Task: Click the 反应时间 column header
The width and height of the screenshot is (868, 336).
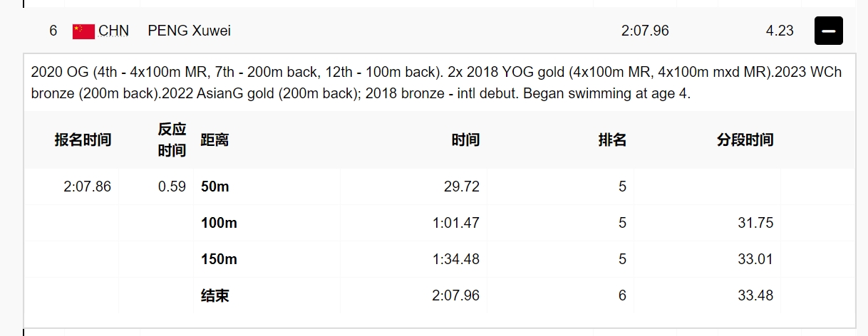Action: click(172, 140)
